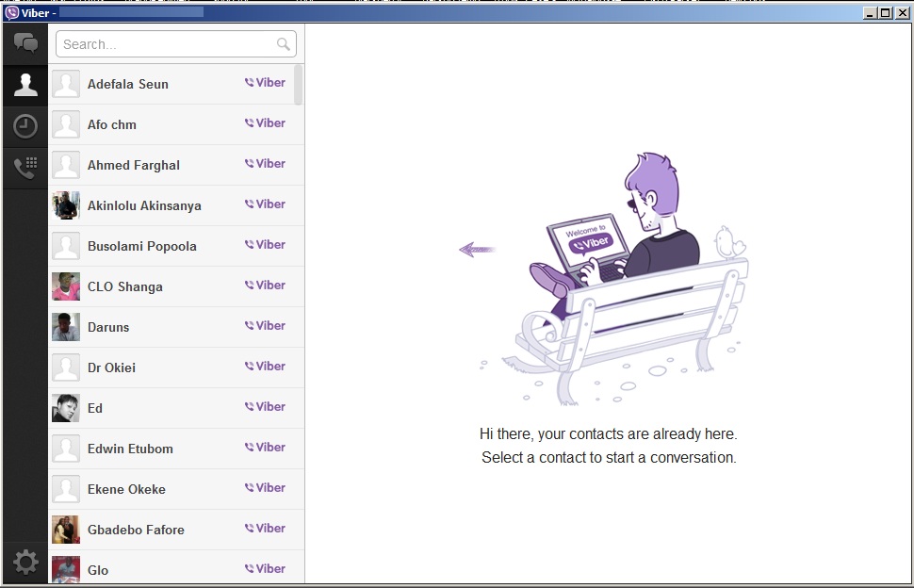This screenshot has width=914, height=588.
Task: Click the Viber logo in title bar
Action: [11, 13]
